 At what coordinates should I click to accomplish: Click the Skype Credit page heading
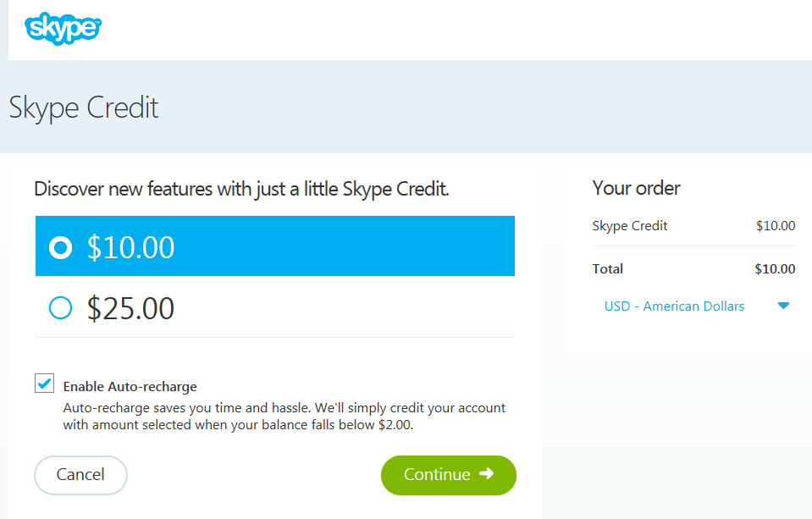coord(84,108)
